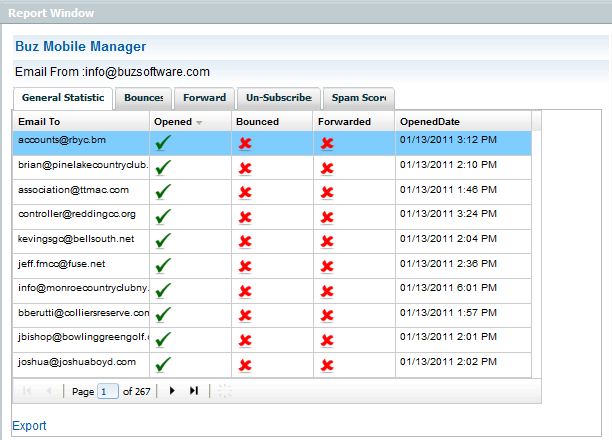Image resolution: width=612 pixels, height=440 pixels.
Task: Click forwarded red X for association@ttmac.com
Action: click(327, 192)
